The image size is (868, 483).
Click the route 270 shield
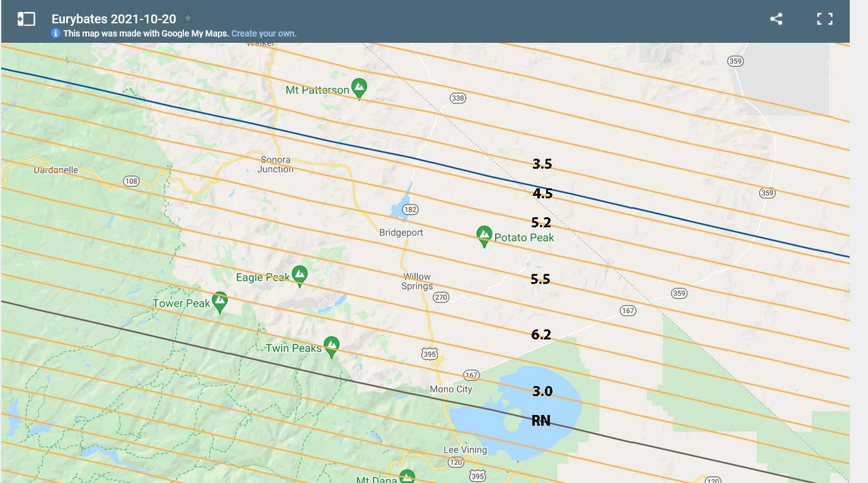click(441, 297)
